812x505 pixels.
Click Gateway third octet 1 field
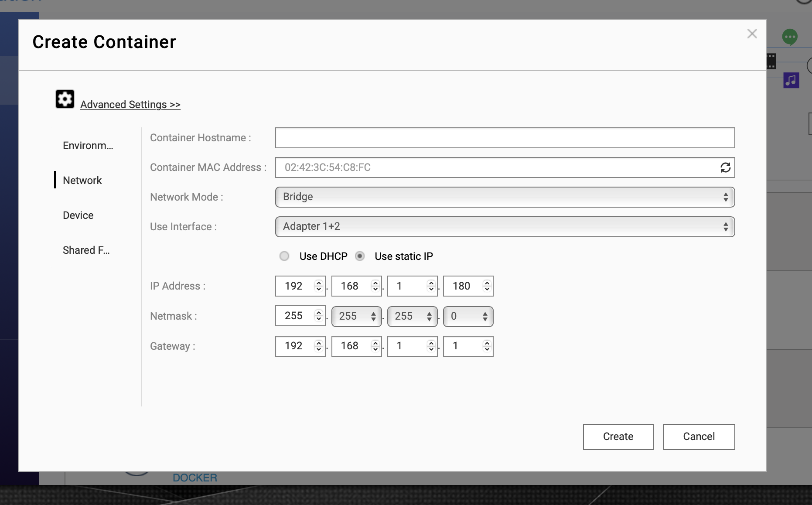click(413, 346)
